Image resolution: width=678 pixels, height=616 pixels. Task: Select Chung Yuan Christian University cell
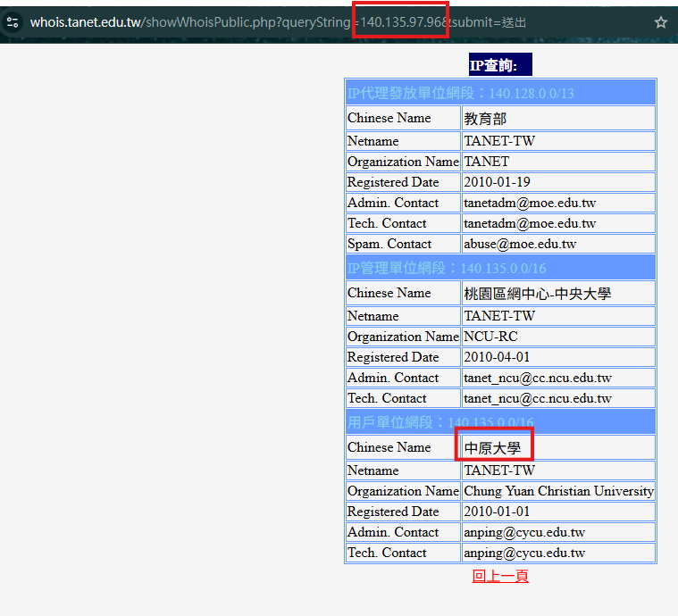[558, 491]
